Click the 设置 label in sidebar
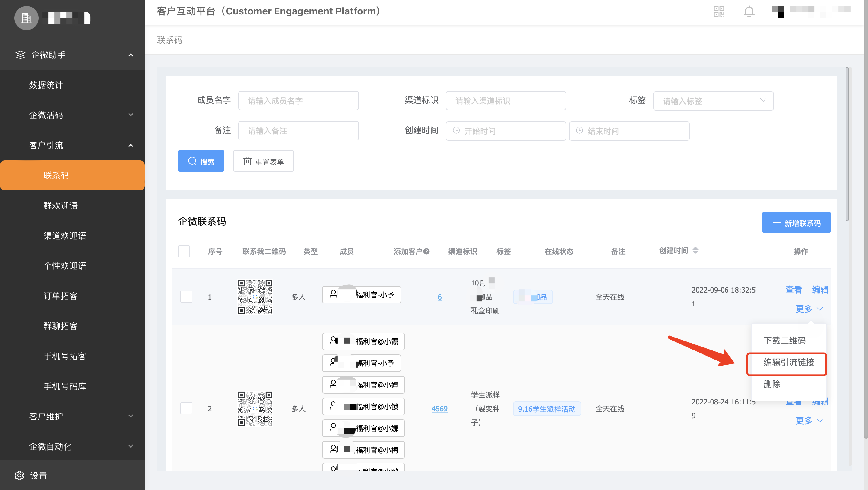 (39, 476)
